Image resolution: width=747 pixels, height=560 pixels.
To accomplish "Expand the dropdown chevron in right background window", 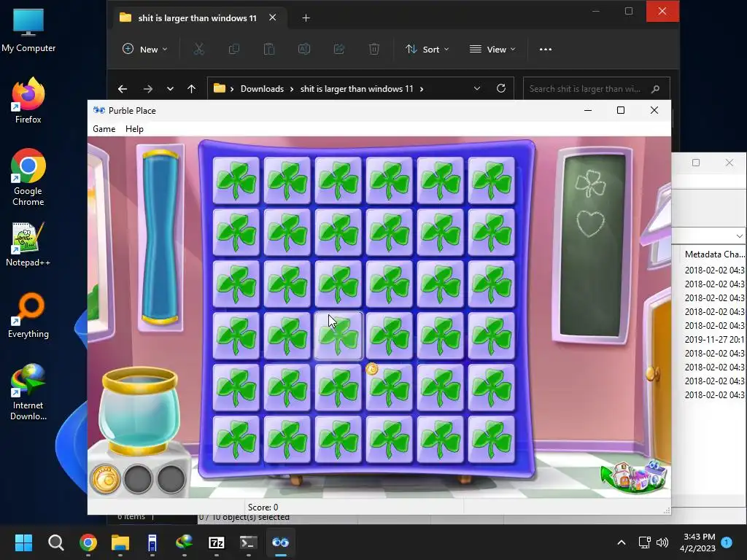I will (739, 236).
